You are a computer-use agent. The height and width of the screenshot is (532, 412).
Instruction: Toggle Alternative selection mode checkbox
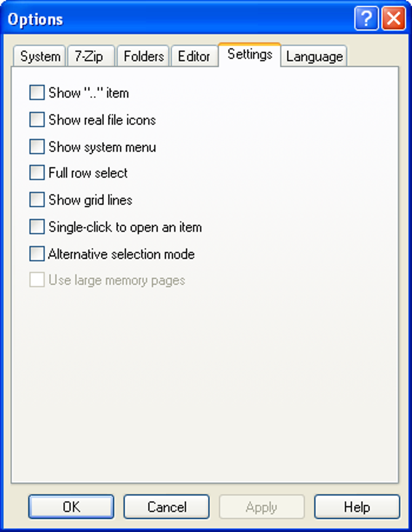click(37, 254)
